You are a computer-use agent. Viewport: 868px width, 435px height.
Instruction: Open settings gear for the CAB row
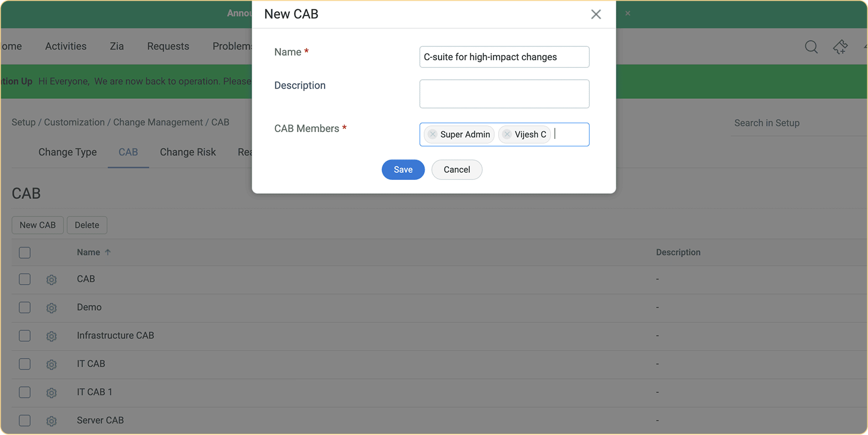(51, 279)
